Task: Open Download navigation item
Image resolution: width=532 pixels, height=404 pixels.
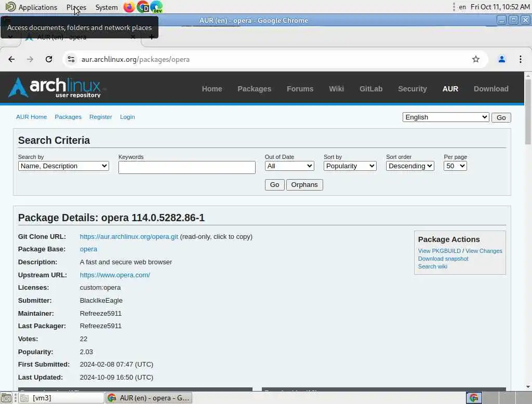Action: point(491,89)
